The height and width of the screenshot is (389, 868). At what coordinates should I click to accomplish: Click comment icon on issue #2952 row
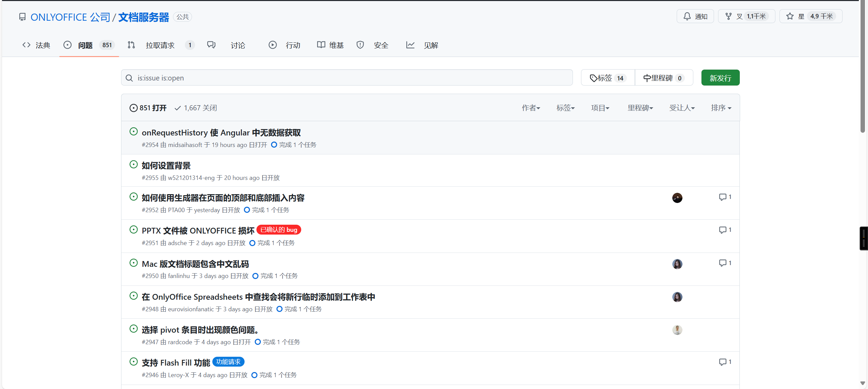722,197
